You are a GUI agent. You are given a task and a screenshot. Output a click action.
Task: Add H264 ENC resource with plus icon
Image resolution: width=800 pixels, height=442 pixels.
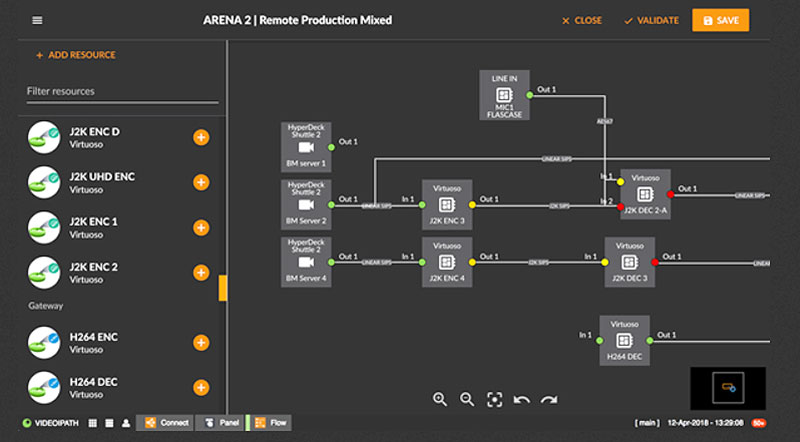(201, 343)
